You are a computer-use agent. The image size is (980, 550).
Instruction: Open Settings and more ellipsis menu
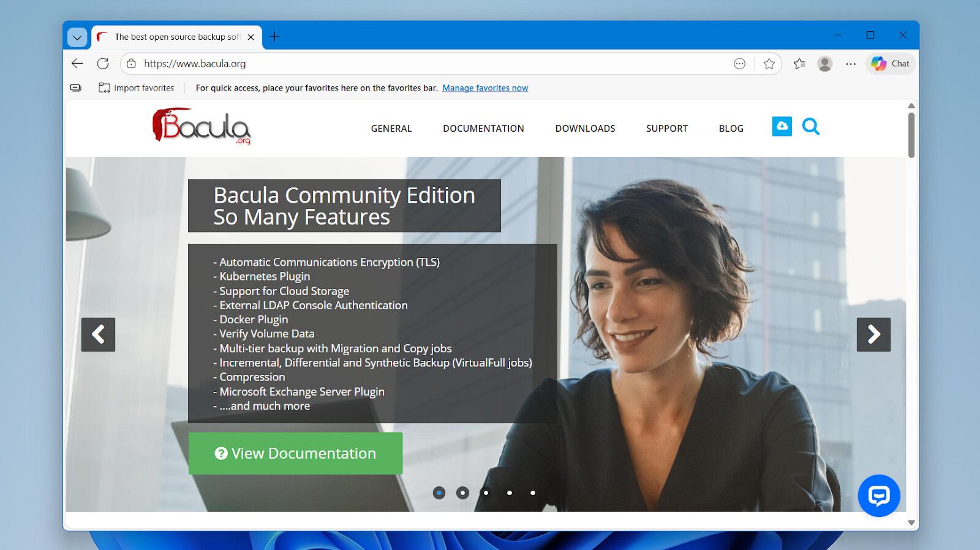click(851, 64)
